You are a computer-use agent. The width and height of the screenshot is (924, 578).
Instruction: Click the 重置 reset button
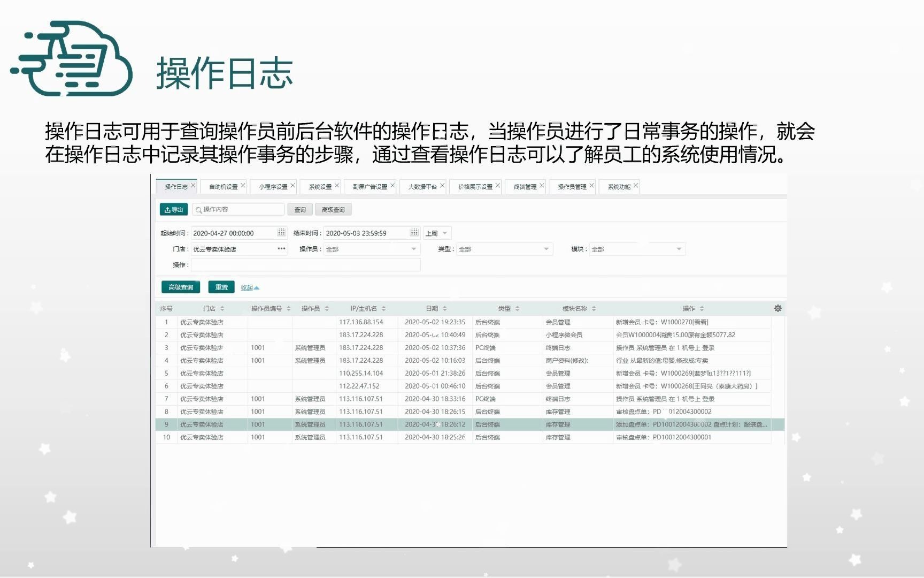(221, 287)
